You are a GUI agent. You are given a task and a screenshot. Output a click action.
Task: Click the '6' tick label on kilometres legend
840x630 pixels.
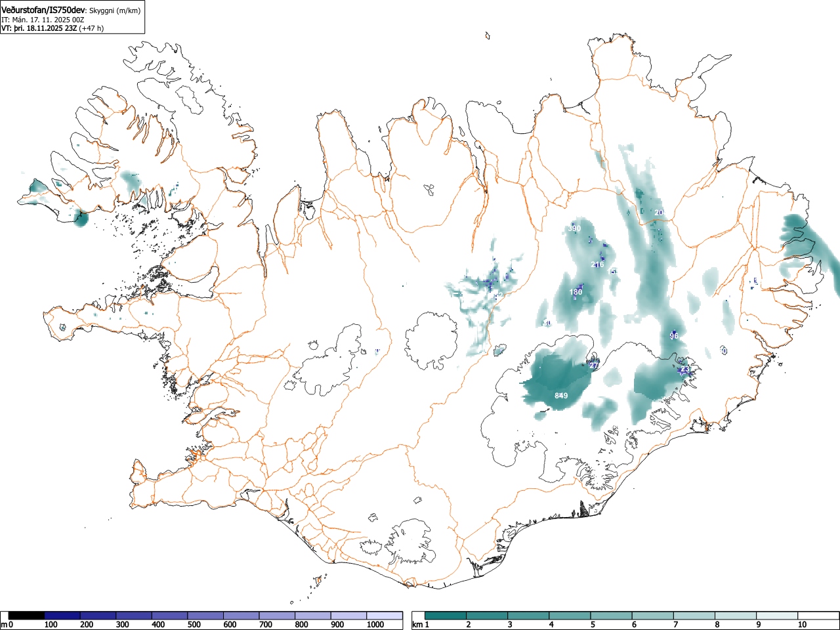point(634,625)
